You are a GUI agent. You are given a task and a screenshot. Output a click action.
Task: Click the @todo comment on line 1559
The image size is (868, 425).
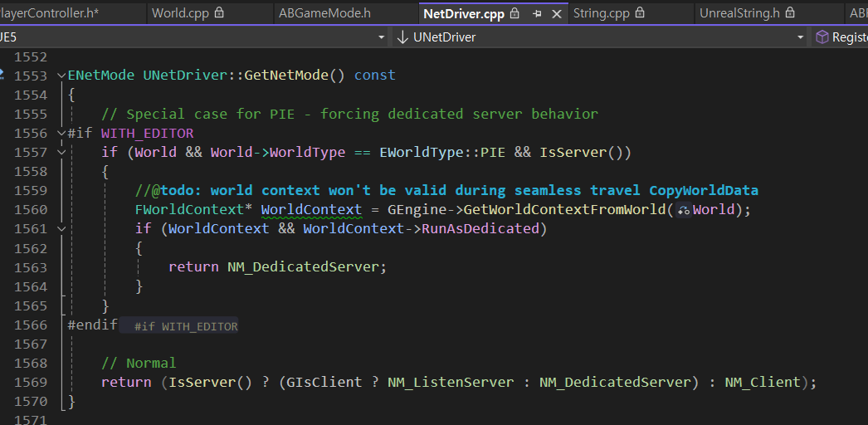click(x=446, y=190)
